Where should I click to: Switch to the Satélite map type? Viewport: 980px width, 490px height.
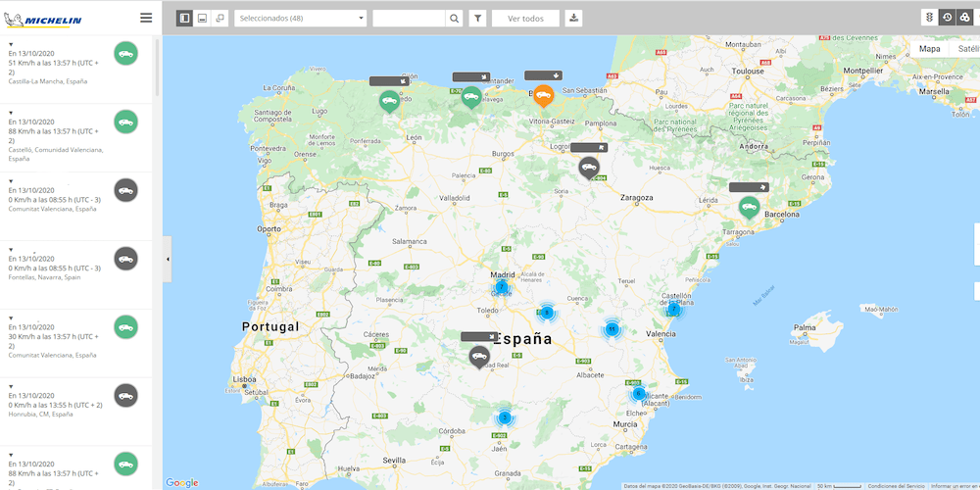(x=966, y=48)
